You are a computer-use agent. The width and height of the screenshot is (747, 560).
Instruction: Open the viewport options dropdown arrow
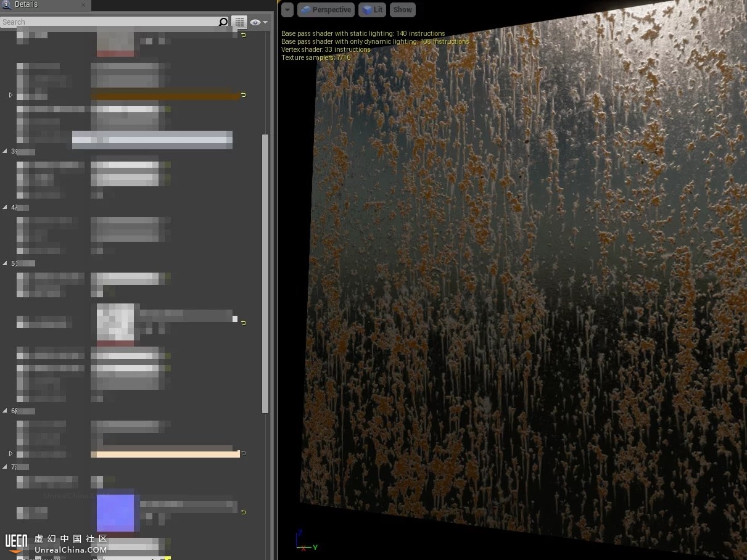(287, 10)
